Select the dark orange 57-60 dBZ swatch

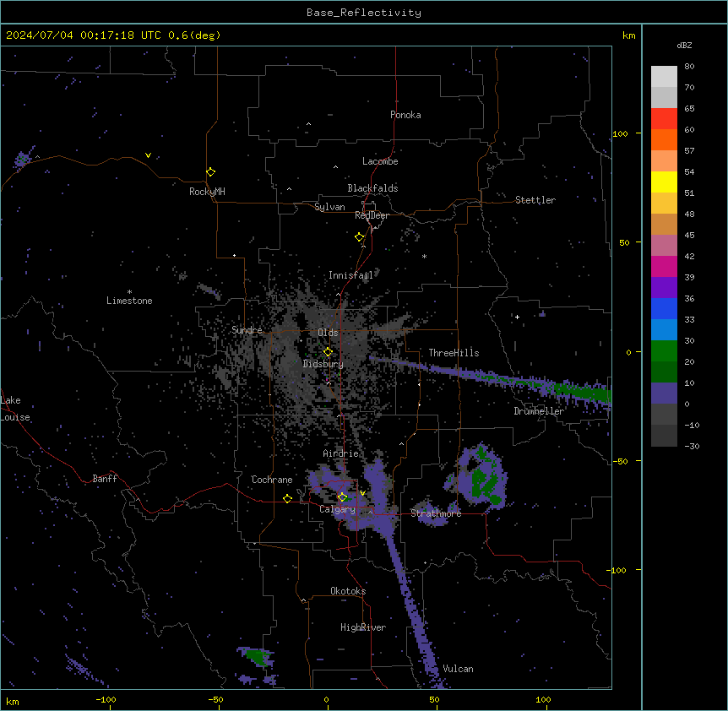click(x=664, y=139)
